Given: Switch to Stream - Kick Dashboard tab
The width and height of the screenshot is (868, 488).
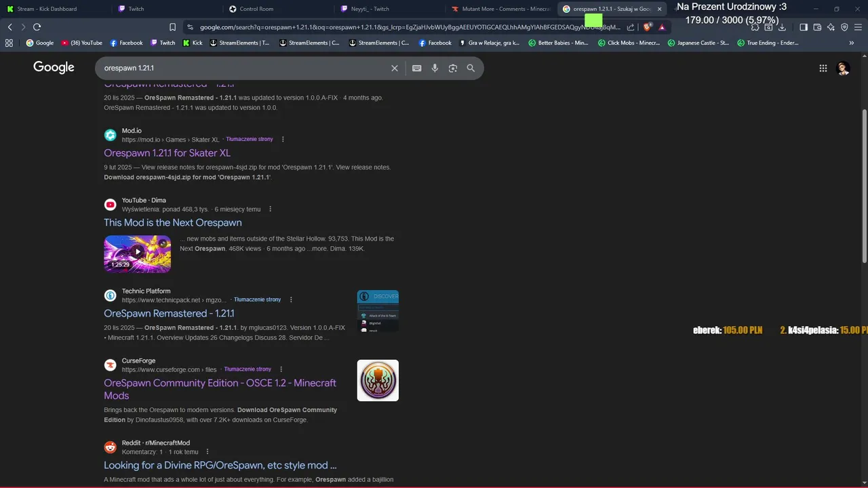Looking at the screenshot, I should 54,9.
